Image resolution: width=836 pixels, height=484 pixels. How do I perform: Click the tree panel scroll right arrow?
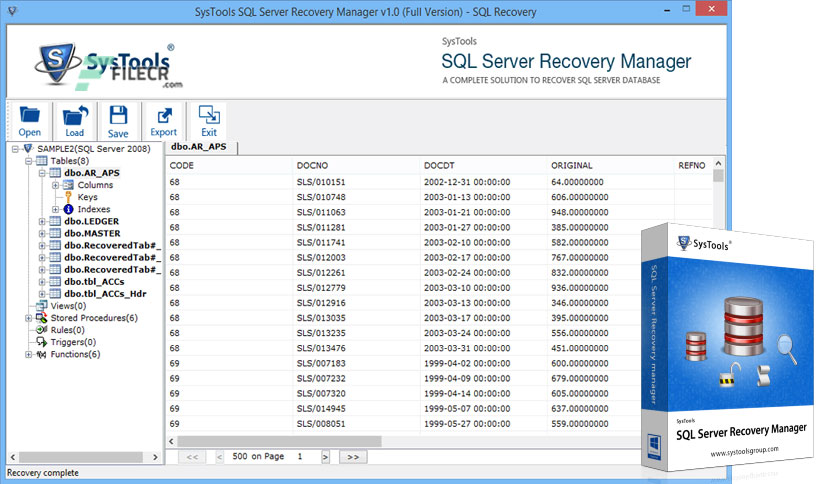[x=155, y=457]
